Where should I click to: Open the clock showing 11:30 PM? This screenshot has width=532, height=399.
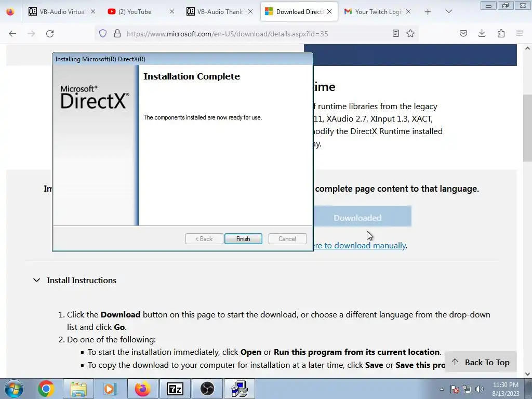click(506, 389)
